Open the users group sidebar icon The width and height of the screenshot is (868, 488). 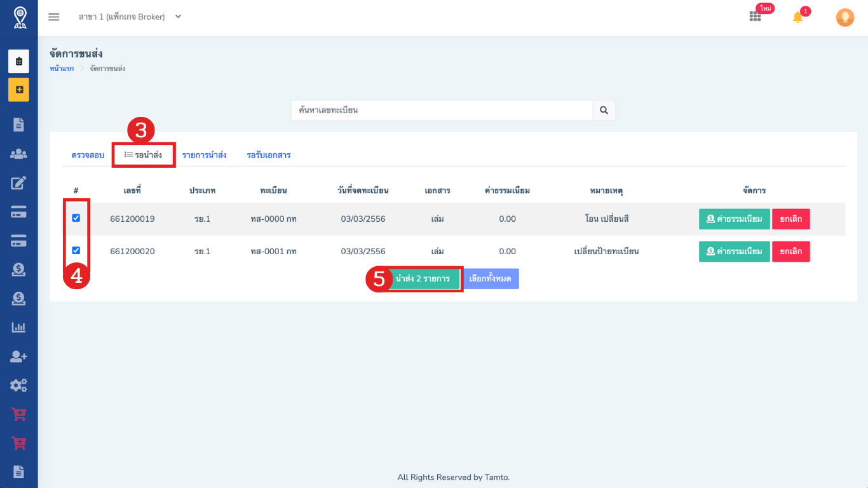click(x=18, y=154)
